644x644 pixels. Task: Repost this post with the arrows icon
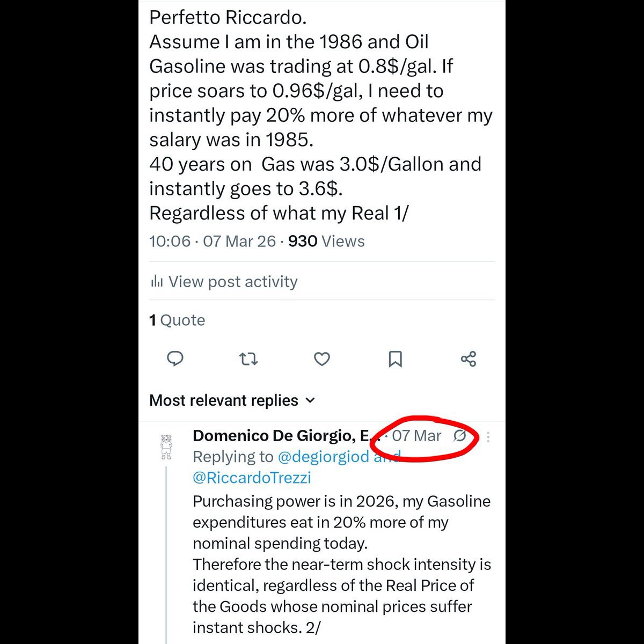coord(248,359)
